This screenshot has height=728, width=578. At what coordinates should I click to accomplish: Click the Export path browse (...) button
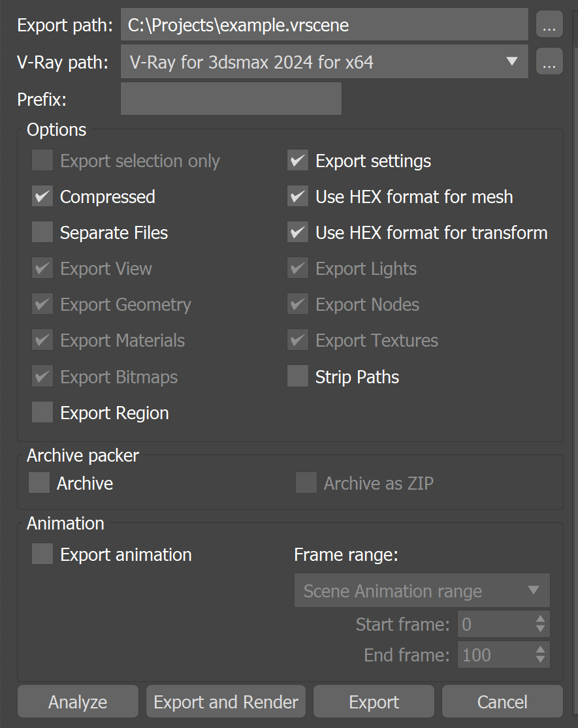click(549, 24)
